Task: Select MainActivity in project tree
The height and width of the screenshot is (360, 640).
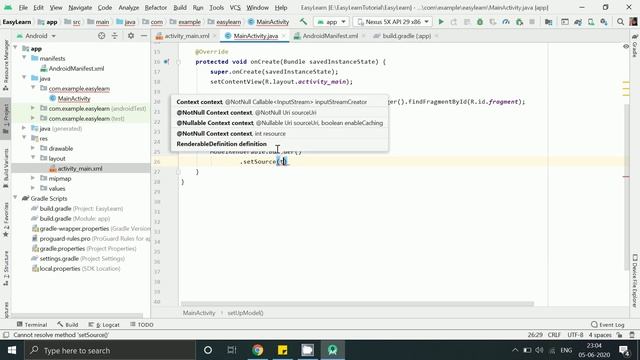Action: [74, 98]
